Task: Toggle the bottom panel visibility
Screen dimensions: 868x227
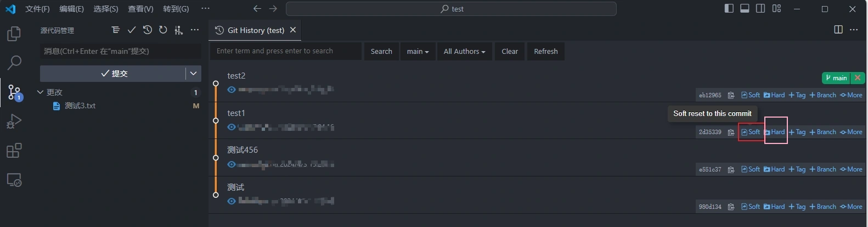Action: coord(745,8)
